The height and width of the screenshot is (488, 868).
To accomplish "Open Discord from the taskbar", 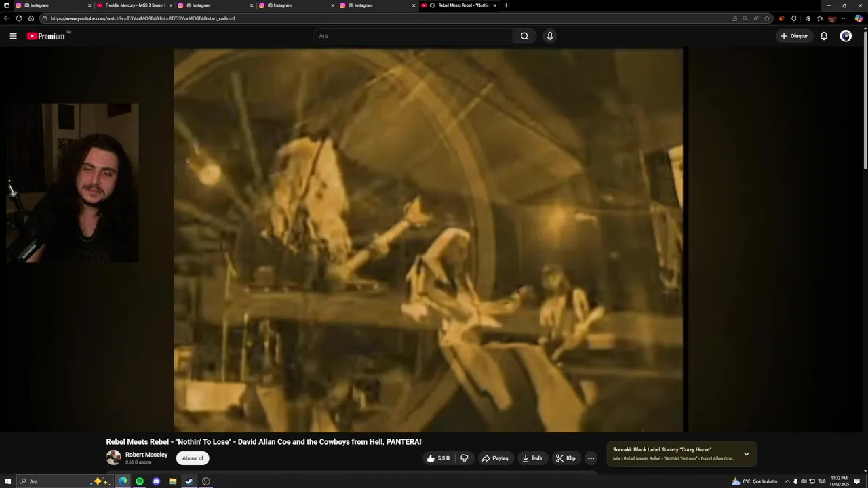I will coord(156,481).
